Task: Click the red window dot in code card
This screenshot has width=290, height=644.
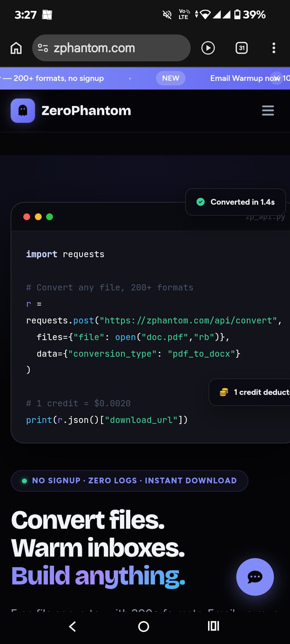Action: click(27, 217)
